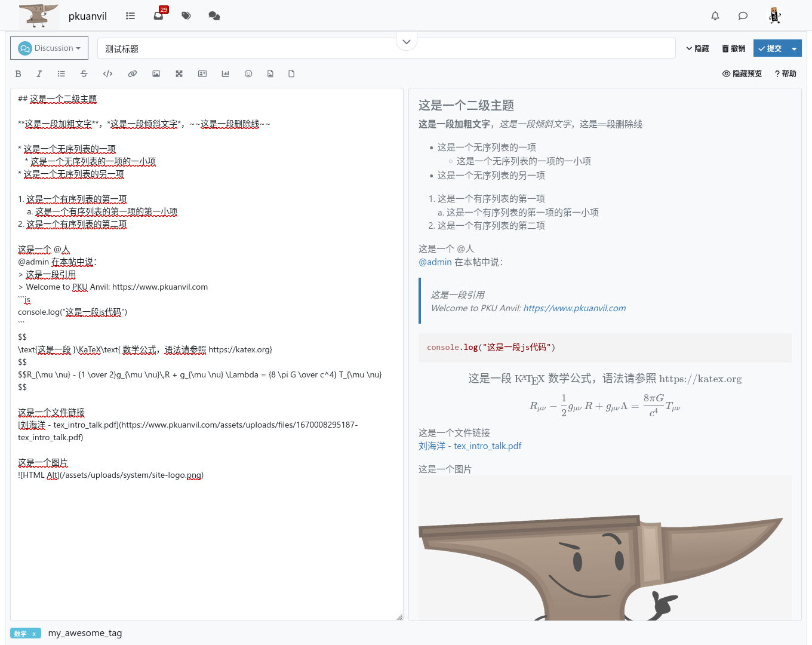Screen dimensions: 812x645
Task: Apply italic formatting
Action: tap(39, 74)
